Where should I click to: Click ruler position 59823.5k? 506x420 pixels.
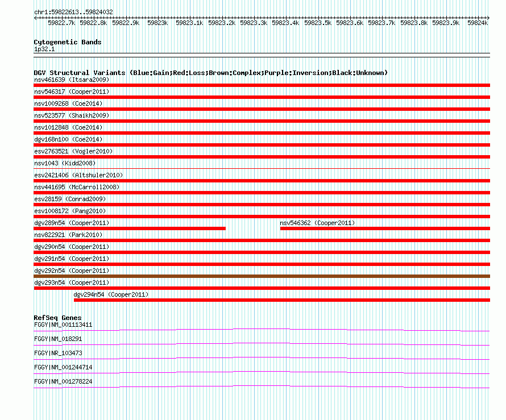coord(318,23)
